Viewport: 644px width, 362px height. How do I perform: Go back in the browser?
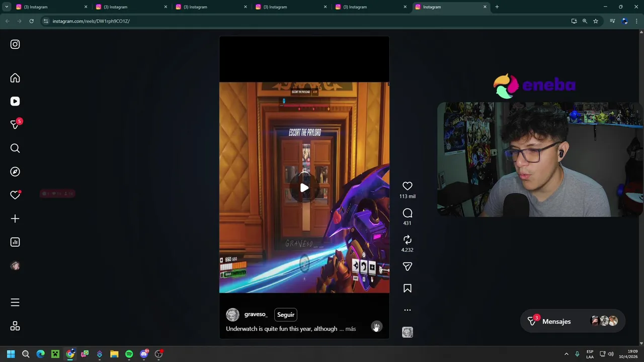coord(7,21)
